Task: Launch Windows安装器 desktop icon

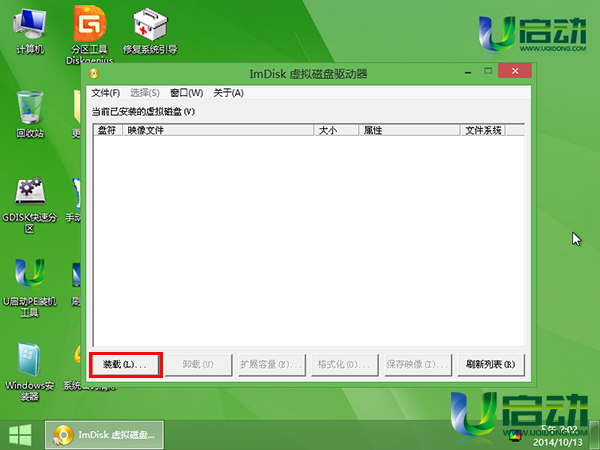Action: 29,371
